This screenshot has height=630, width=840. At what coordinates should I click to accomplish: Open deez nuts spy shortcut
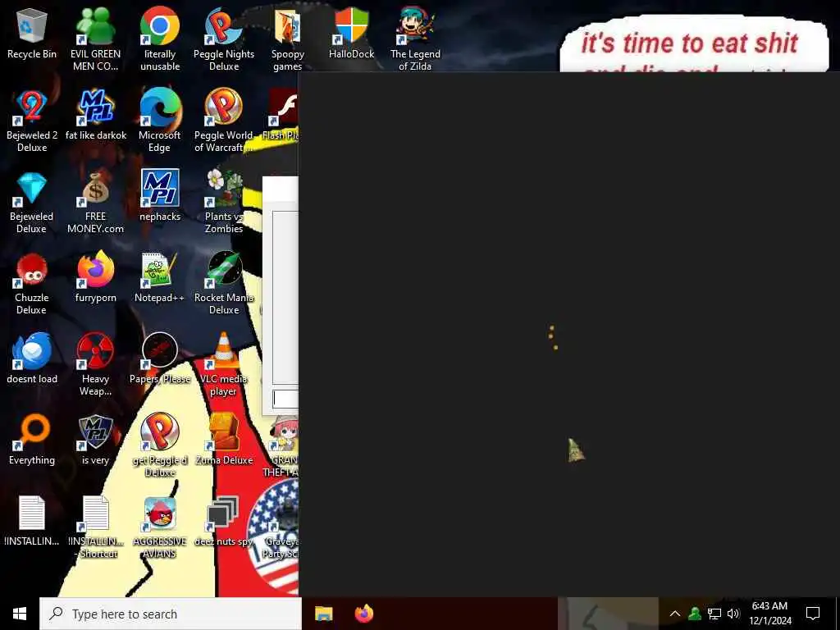pyautogui.click(x=223, y=521)
